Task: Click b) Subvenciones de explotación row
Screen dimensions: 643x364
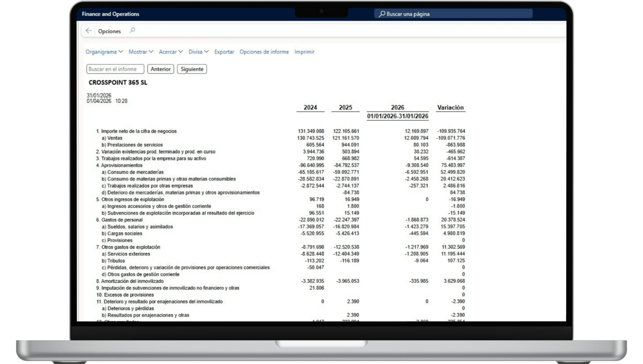Action: [x=178, y=213]
